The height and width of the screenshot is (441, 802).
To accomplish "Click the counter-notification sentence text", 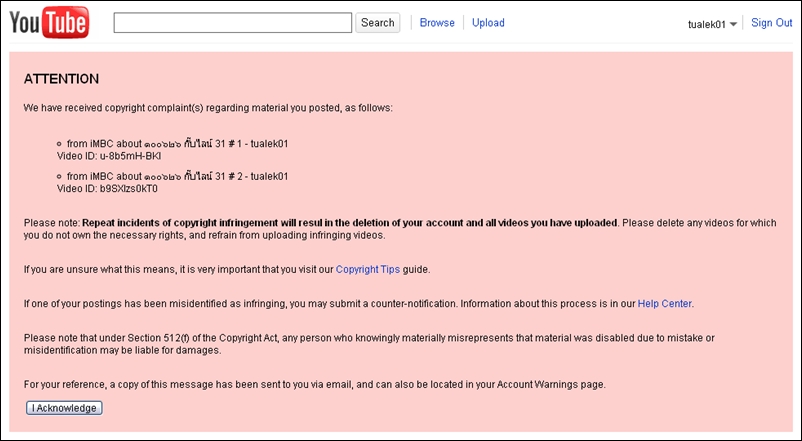I will [359, 303].
